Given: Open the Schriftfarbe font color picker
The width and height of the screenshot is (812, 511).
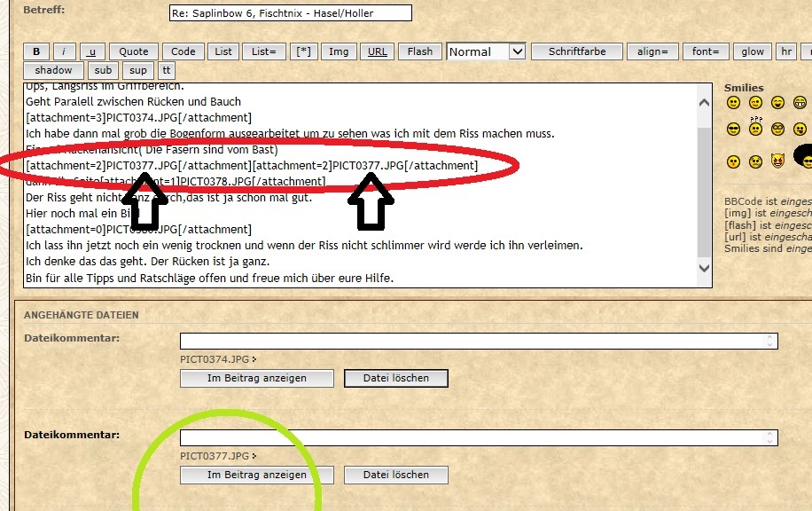Looking at the screenshot, I should 577,51.
